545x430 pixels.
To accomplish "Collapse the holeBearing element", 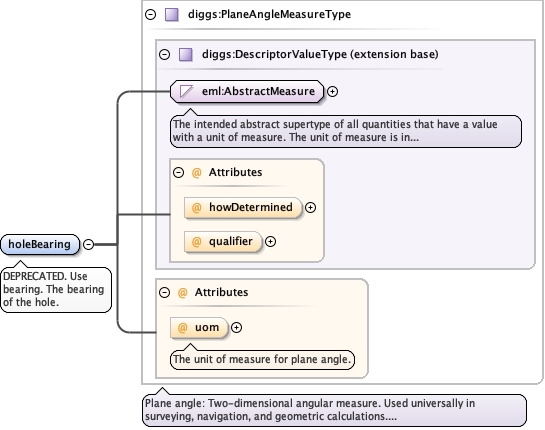I will (x=89, y=244).
